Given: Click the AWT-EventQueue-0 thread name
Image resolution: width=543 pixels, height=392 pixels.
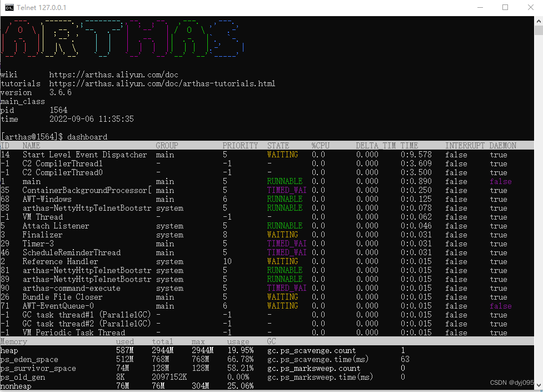Looking at the screenshot, I should tap(58, 306).
